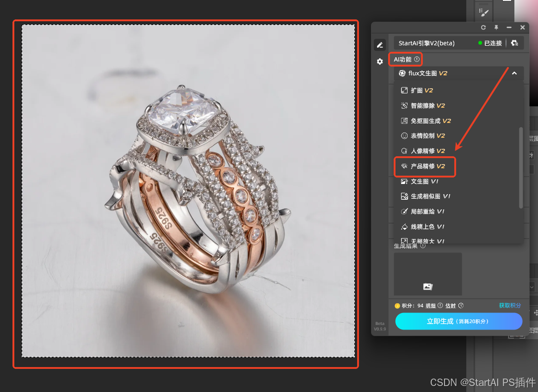Open the settings gear in plugin sidebar
The height and width of the screenshot is (392, 538).
pos(380,61)
